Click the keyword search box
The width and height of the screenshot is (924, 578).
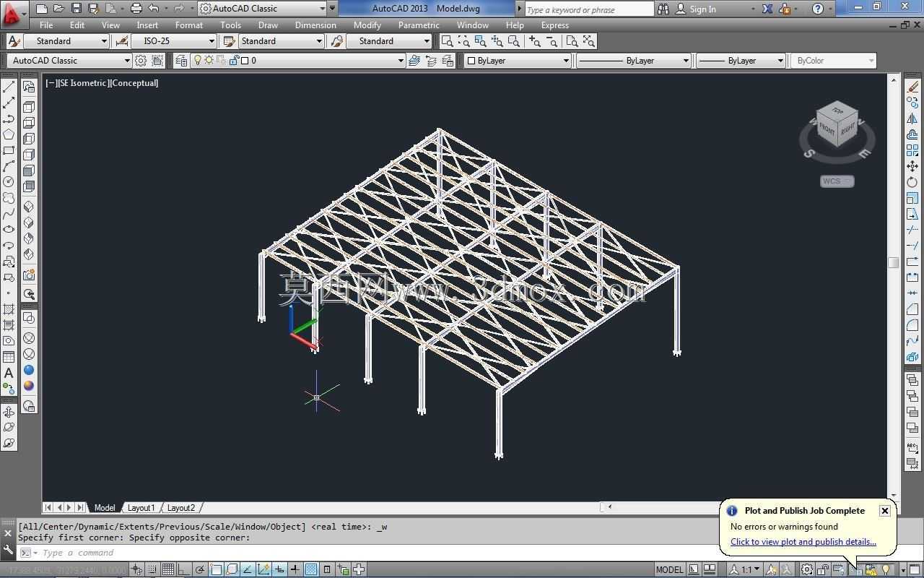(x=588, y=9)
